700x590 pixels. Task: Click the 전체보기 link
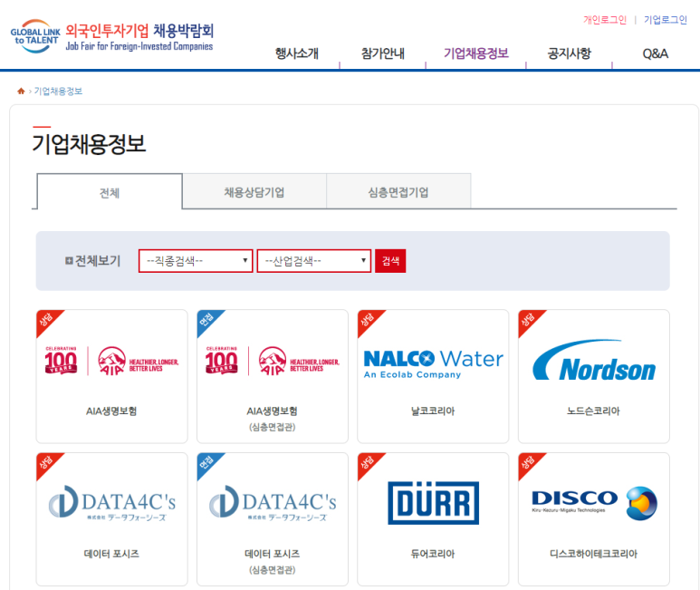(x=98, y=261)
